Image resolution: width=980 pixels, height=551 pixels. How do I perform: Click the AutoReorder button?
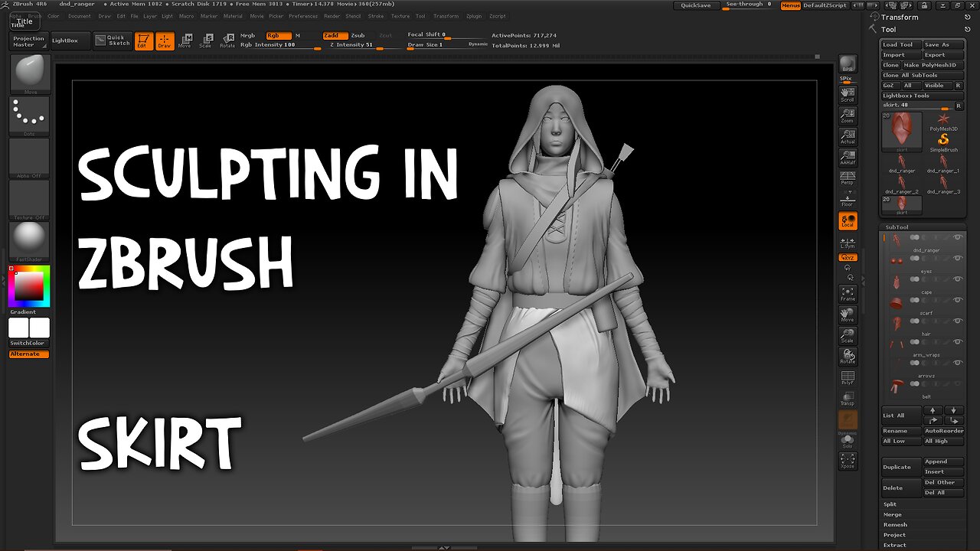pos(943,431)
